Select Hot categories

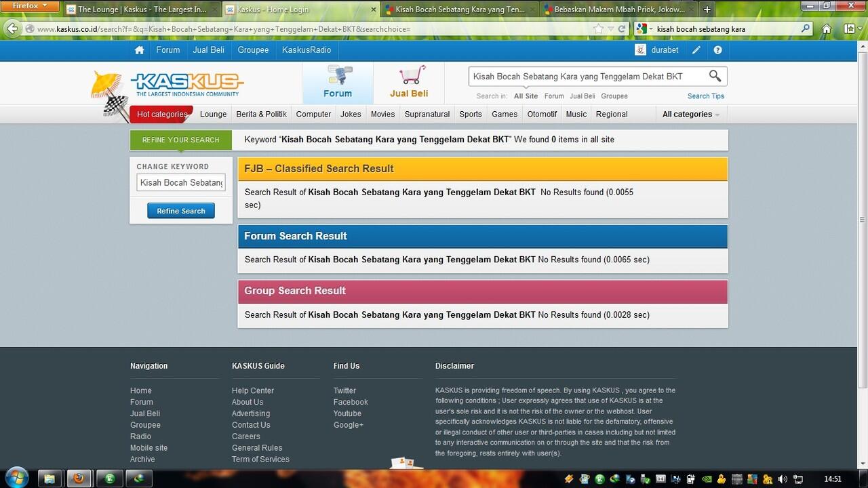[x=161, y=114]
